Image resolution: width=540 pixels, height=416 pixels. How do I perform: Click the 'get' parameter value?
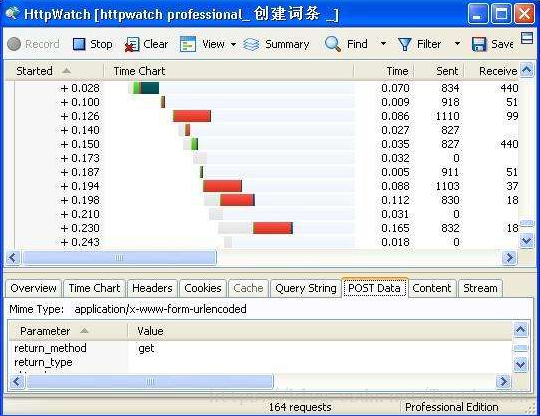coord(146,349)
